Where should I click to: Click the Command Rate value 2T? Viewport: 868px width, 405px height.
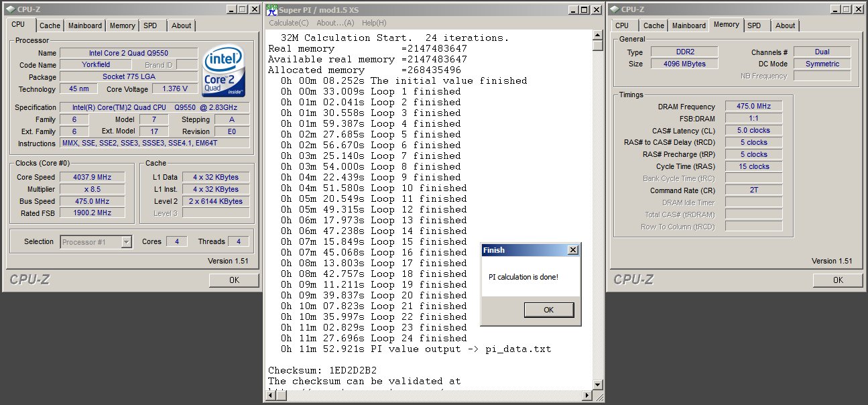(x=753, y=190)
